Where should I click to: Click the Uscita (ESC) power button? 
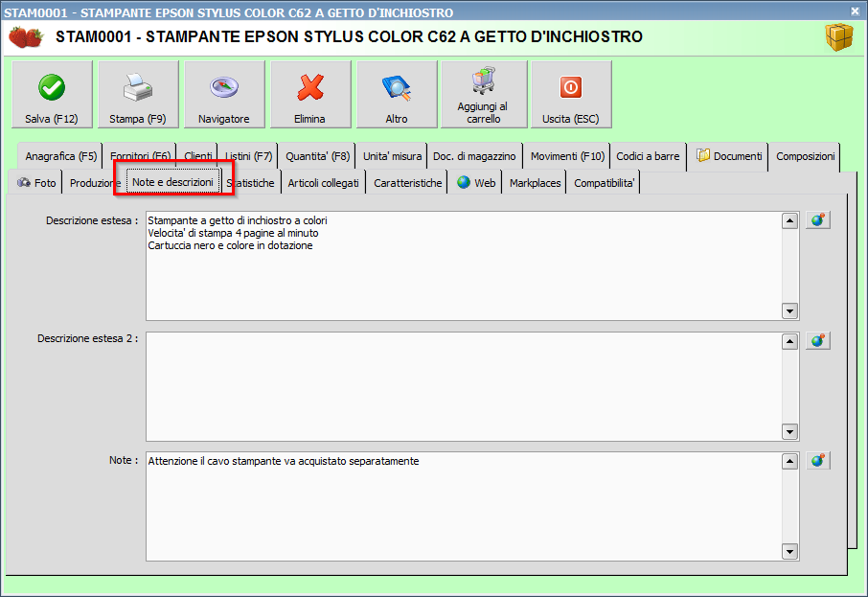point(571,95)
